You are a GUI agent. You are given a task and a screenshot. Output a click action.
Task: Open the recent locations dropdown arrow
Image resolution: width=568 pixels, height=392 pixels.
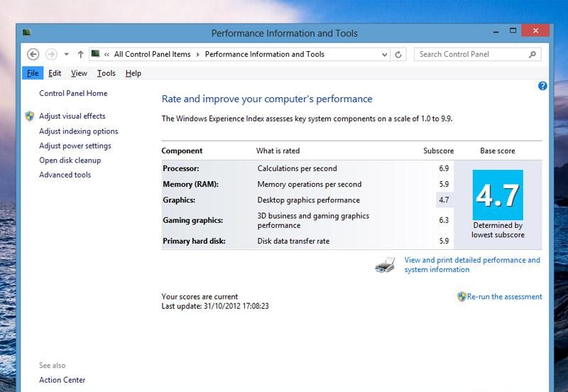click(66, 54)
